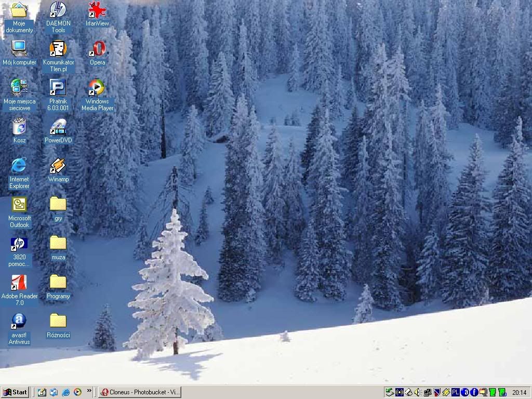Open avast! Antivirus desktop shortcut
Image resolution: width=532 pixels, height=399 pixels.
coord(19,322)
